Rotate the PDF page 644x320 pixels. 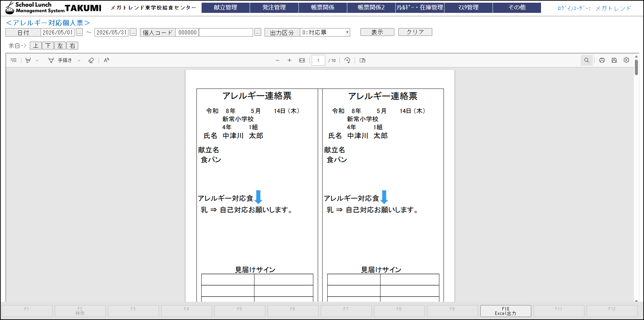point(347,60)
